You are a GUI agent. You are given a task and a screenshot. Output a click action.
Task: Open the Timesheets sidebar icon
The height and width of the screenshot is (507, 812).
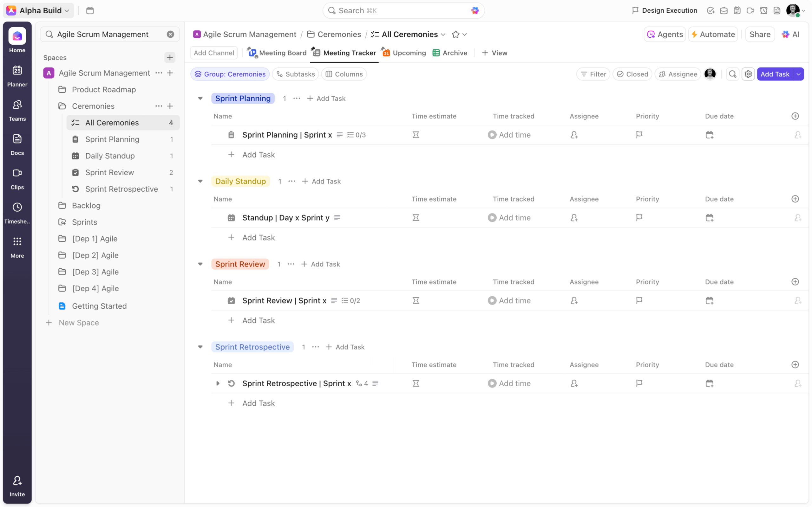(17, 213)
